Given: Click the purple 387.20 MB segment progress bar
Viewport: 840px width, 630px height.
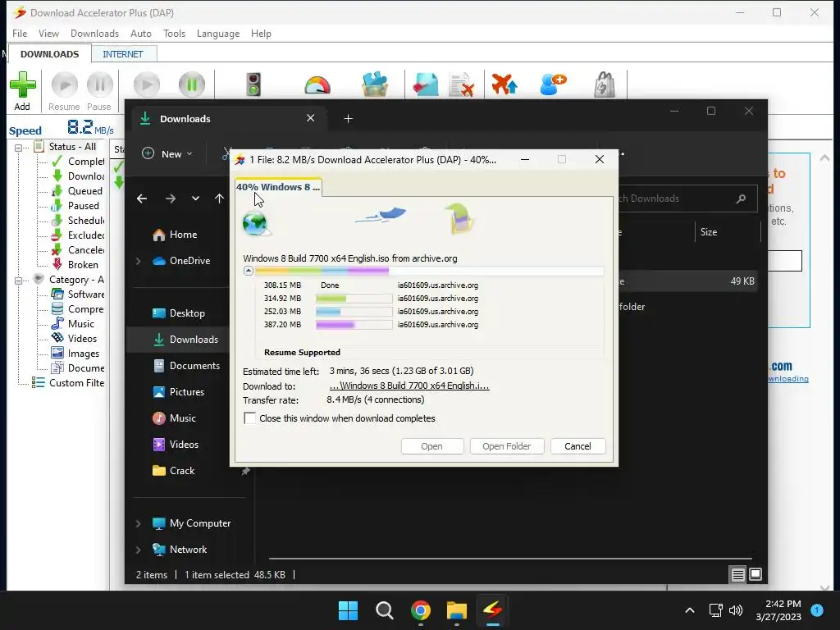Looking at the screenshot, I should (354, 325).
